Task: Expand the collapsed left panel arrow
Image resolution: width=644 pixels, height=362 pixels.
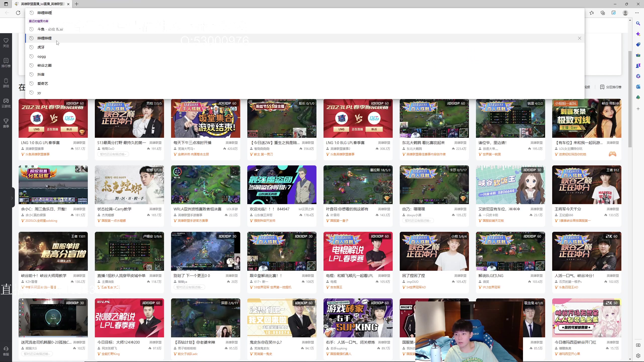Action: point(12,198)
